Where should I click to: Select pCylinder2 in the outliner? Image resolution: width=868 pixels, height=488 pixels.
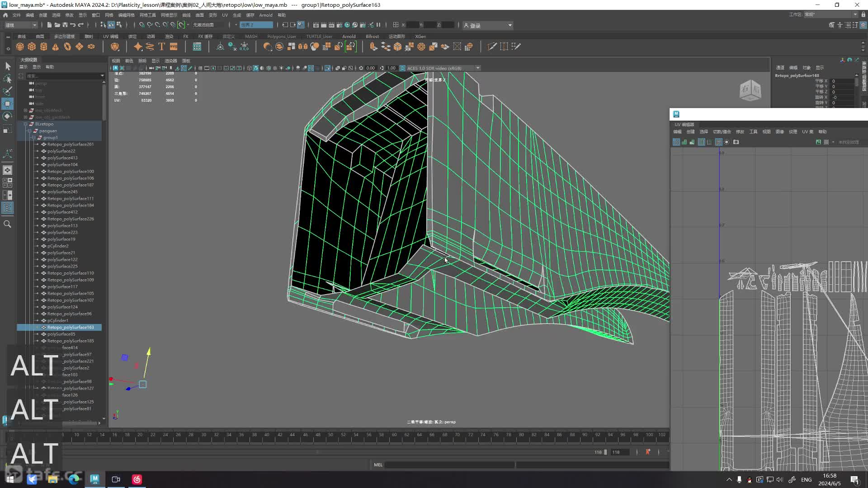[58, 246]
